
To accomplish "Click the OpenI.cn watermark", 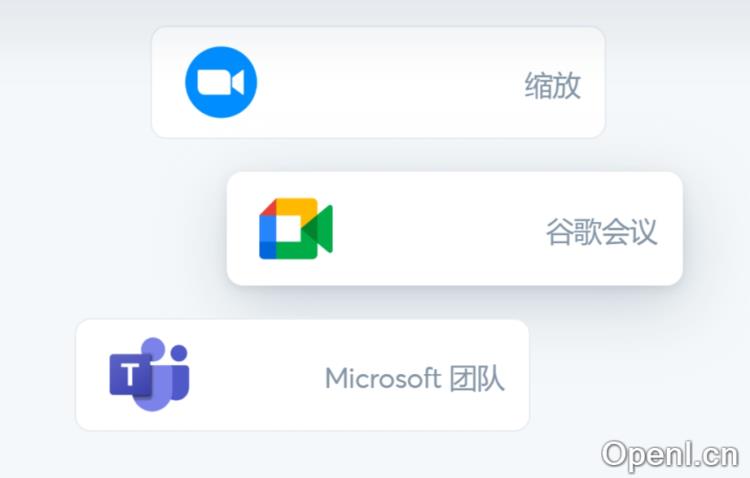I will (x=670, y=455).
